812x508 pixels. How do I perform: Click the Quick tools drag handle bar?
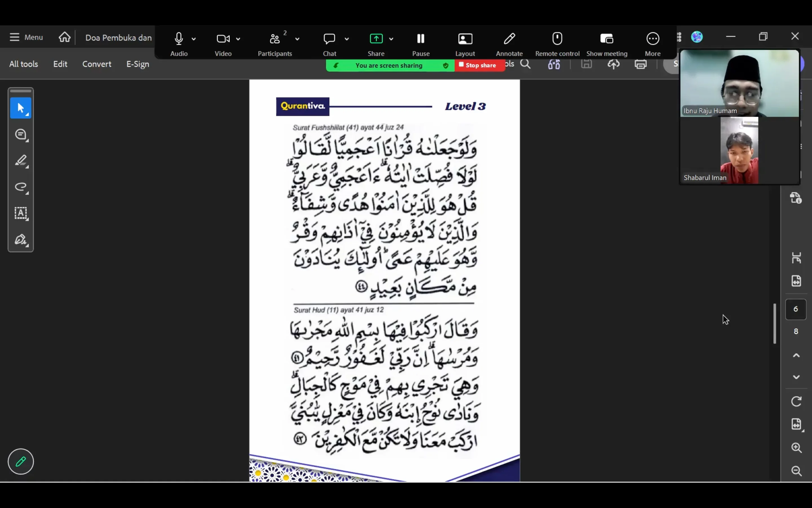point(21,91)
